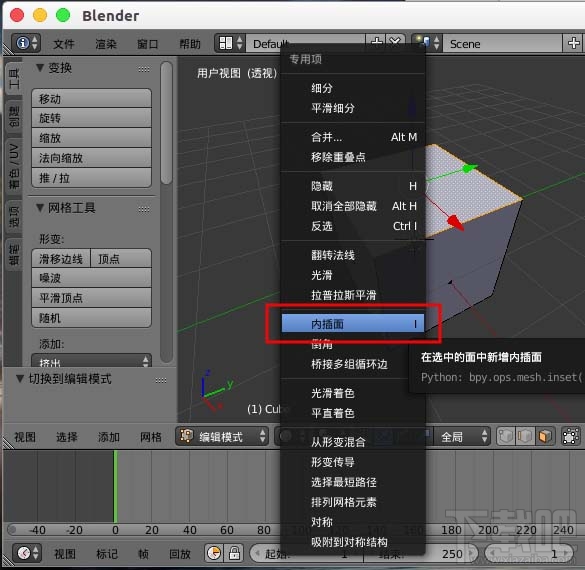
Task: Choose 移除重叠点 in specials menu
Action: click(353, 157)
